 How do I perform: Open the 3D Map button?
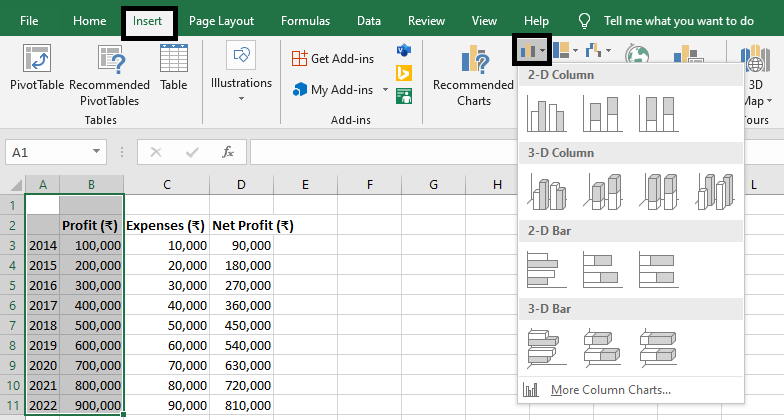point(755,75)
